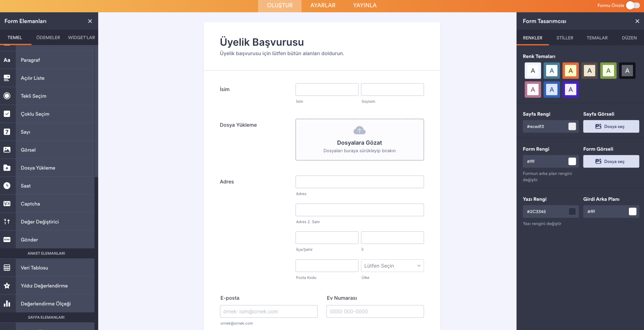
Task: Click the E-posta input field
Action: click(269, 311)
